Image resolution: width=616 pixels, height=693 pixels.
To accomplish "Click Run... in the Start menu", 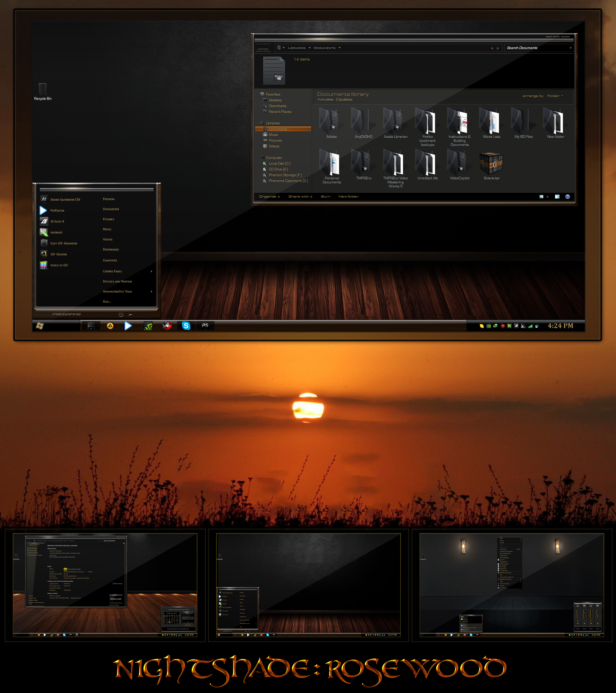I will coord(107,302).
